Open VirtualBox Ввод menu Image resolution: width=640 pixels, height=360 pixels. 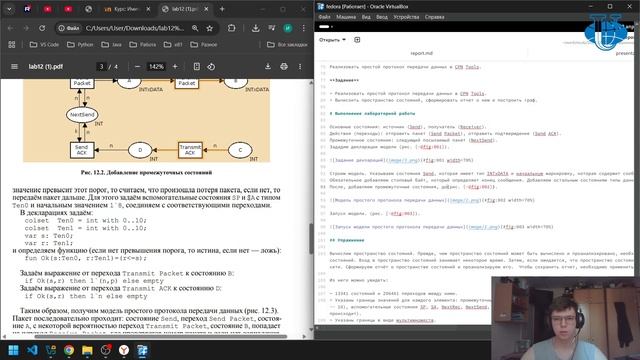pyautogui.click(x=382, y=17)
